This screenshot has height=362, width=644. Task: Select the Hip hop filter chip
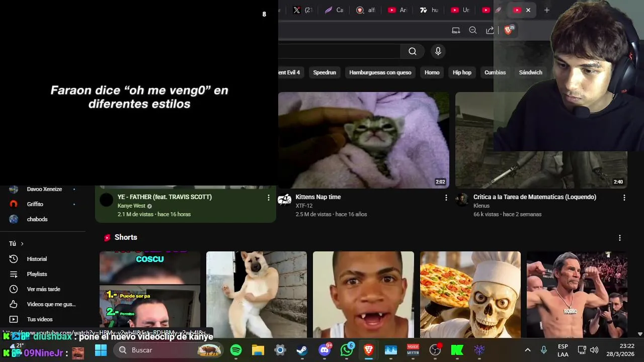click(x=462, y=72)
